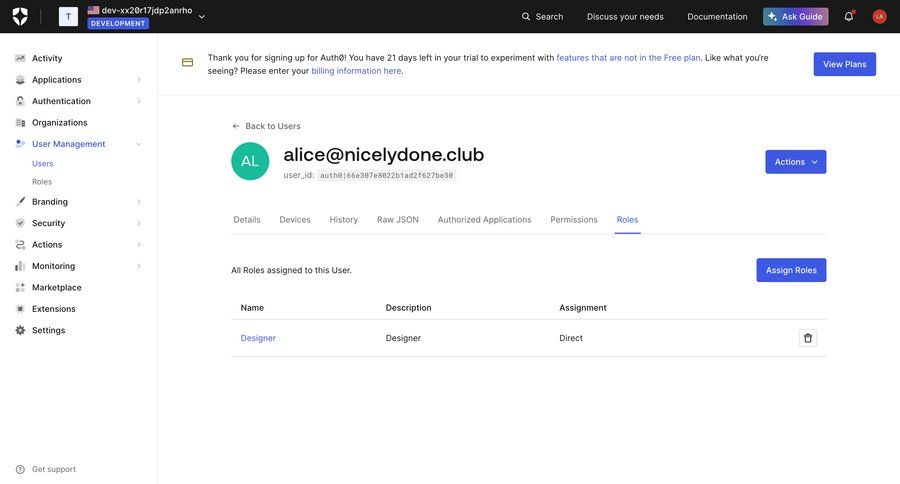Click the Actions flow icon
Viewport: 900px width, 484px height.
(20, 245)
